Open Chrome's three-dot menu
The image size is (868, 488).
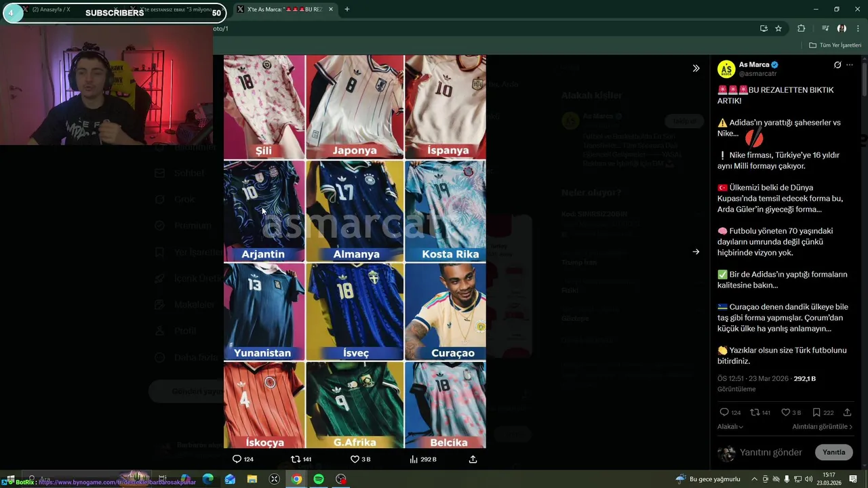(x=856, y=28)
